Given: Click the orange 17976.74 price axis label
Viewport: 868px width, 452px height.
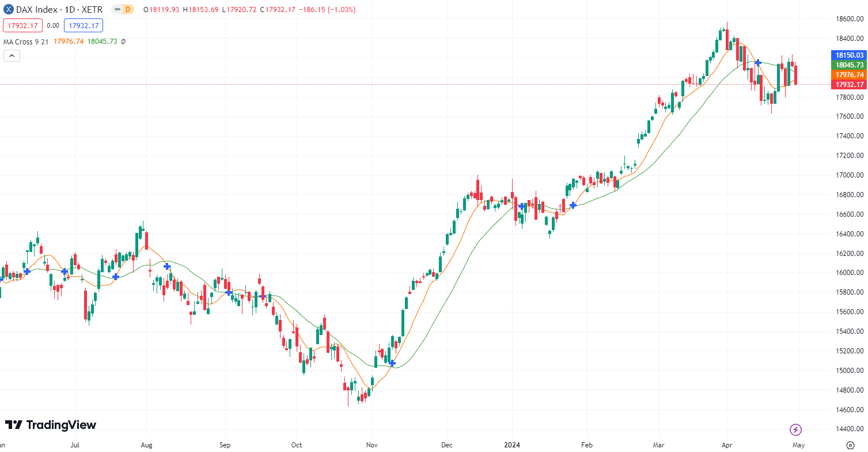Looking at the screenshot, I should point(849,75).
